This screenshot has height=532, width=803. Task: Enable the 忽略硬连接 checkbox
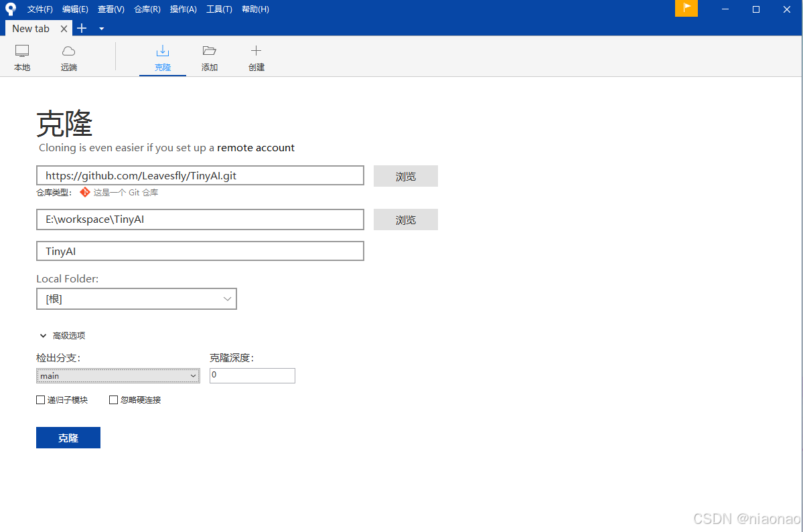point(114,400)
